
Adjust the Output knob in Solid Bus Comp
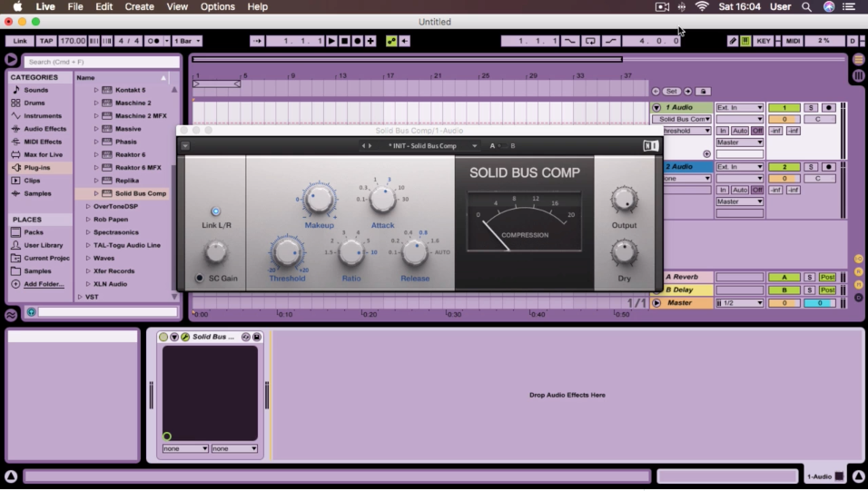point(624,200)
